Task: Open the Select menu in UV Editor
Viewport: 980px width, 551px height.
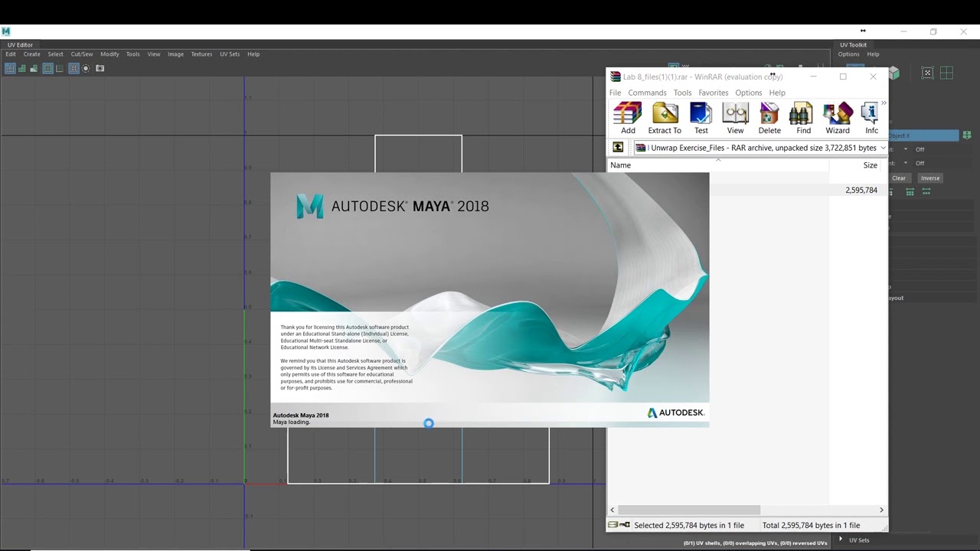Action: click(x=55, y=54)
